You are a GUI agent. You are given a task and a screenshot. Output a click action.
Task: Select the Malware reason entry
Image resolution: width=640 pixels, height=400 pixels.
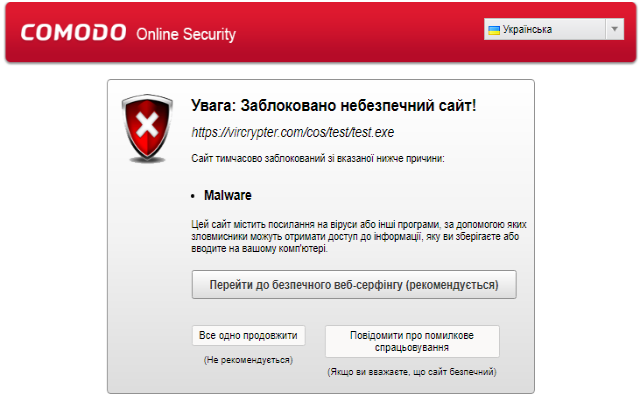tap(228, 195)
